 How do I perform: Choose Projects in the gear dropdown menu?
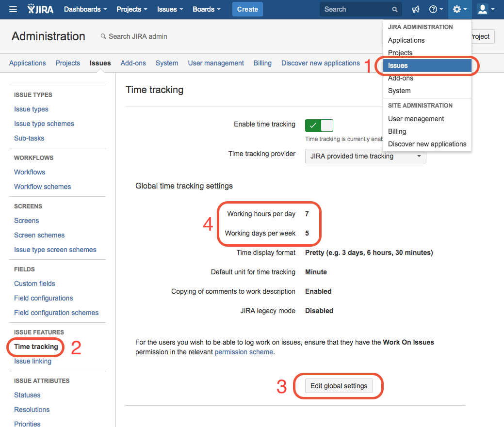pos(427,53)
